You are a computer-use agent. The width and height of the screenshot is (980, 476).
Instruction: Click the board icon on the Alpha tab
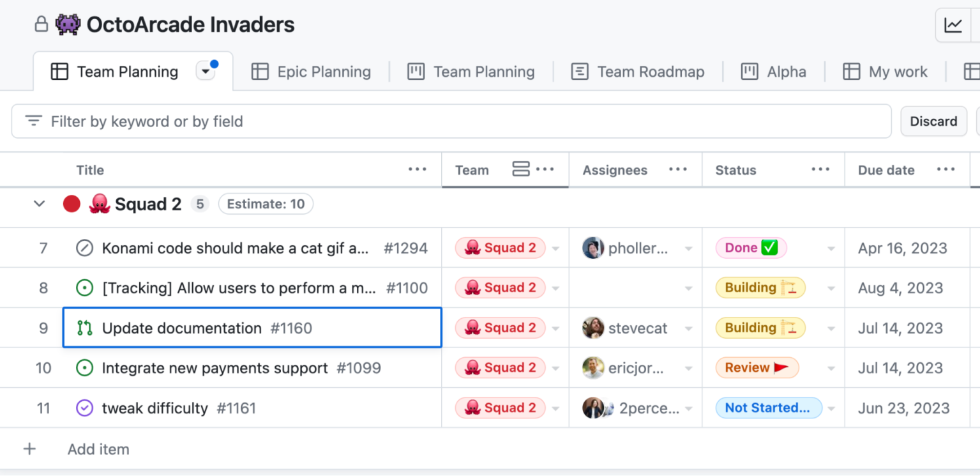pyautogui.click(x=750, y=72)
